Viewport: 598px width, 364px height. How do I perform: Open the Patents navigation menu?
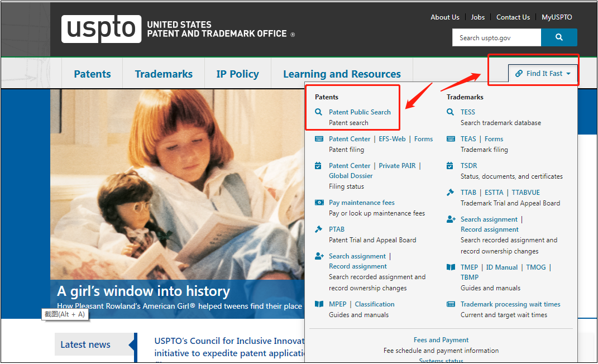[x=92, y=74]
